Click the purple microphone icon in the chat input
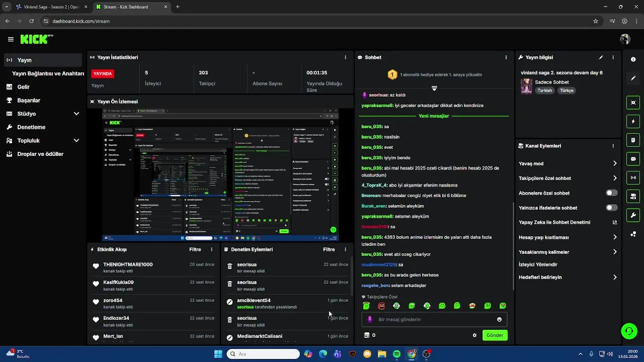The image size is (644, 362). point(370,319)
